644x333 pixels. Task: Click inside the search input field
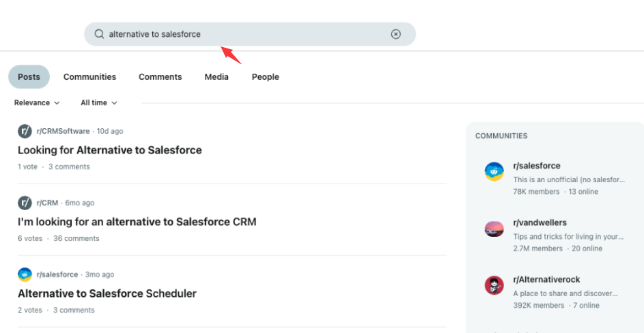pyautogui.click(x=246, y=34)
